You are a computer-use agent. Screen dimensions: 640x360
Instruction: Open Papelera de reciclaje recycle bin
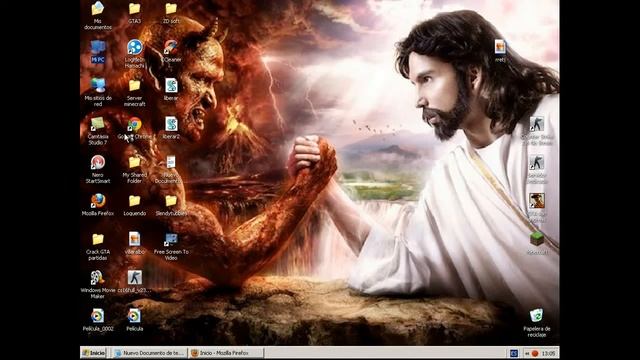click(536, 323)
